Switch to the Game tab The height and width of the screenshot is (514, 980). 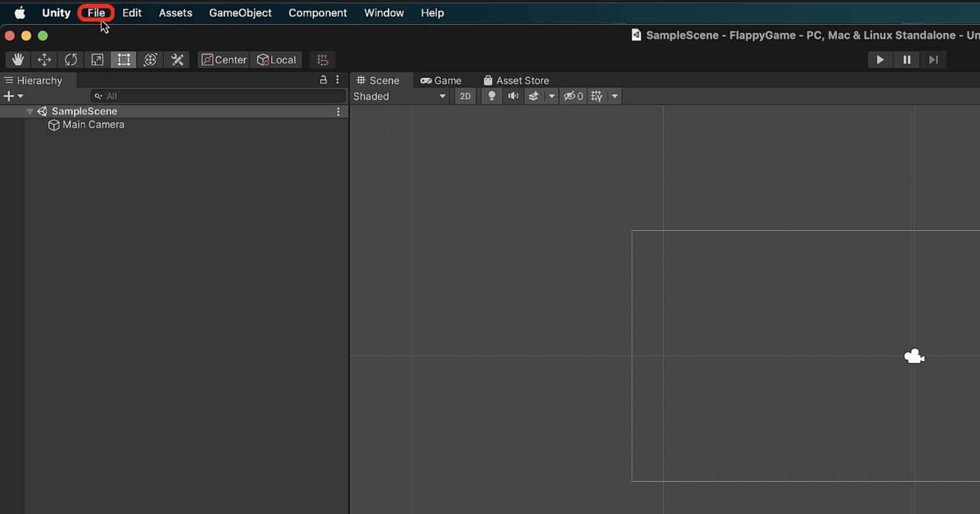(x=441, y=80)
